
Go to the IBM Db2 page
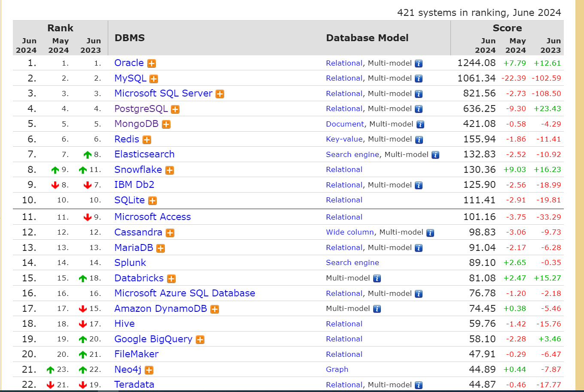(x=134, y=184)
